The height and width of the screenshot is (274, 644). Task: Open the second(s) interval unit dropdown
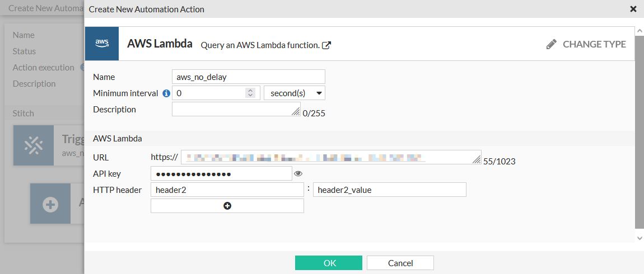tap(294, 93)
